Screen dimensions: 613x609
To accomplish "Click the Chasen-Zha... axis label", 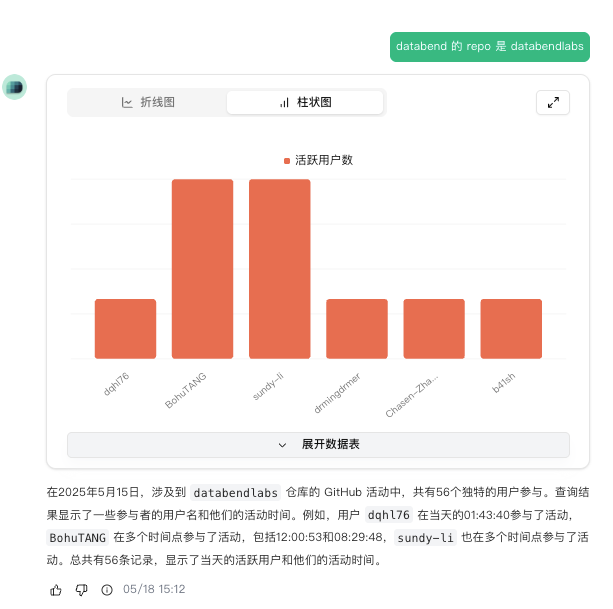I will pos(412,396).
